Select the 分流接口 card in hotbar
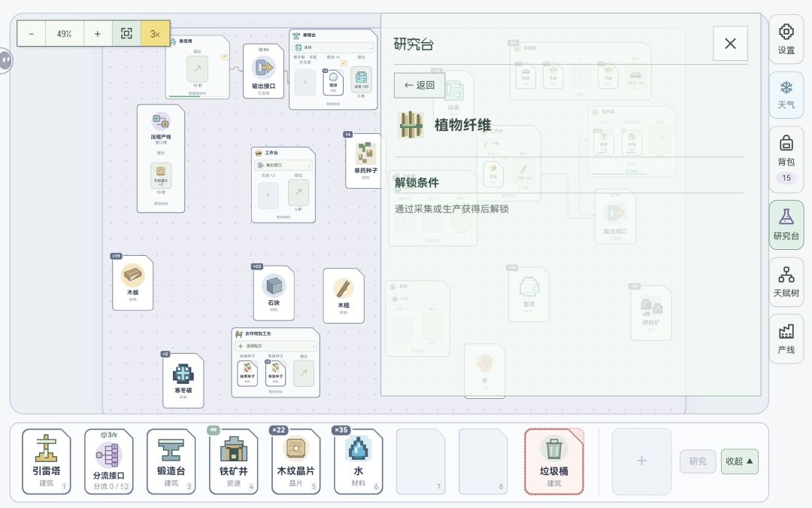The height and width of the screenshot is (508, 812). click(x=109, y=461)
